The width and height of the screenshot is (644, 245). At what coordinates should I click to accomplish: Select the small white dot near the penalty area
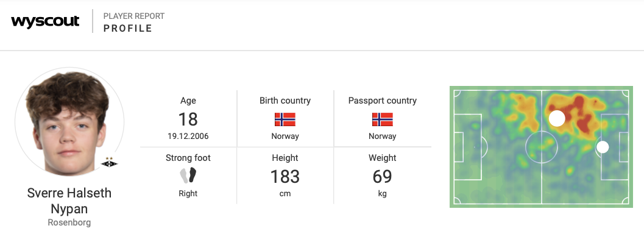tap(603, 147)
